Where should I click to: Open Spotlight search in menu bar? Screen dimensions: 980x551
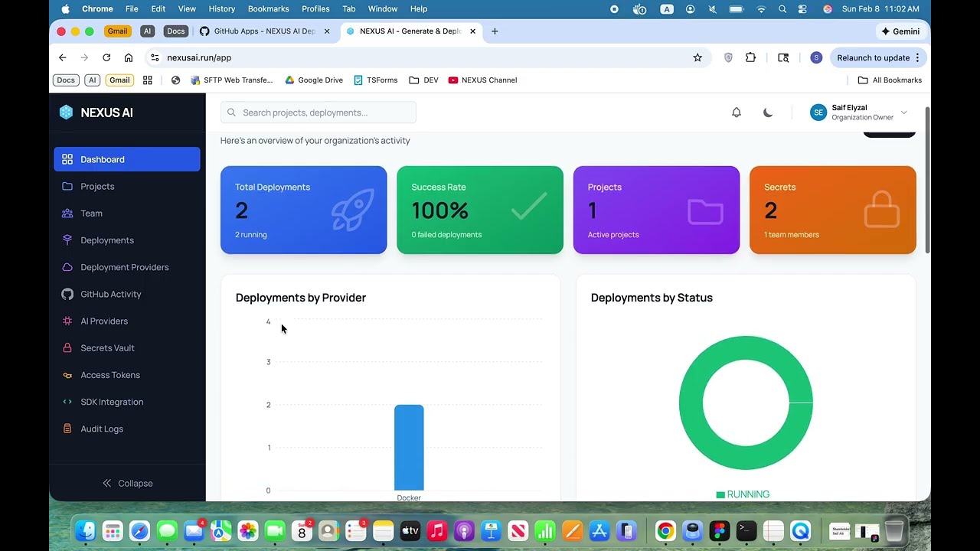(x=782, y=9)
